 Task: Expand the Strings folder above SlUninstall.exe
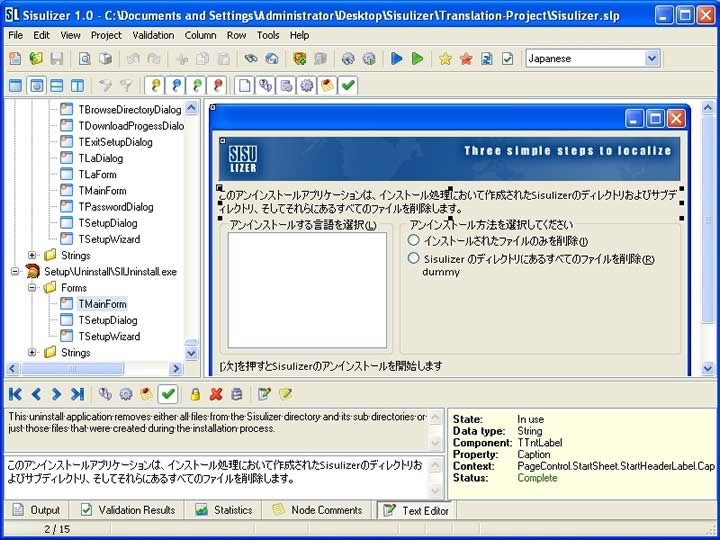[x=32, y=255]
